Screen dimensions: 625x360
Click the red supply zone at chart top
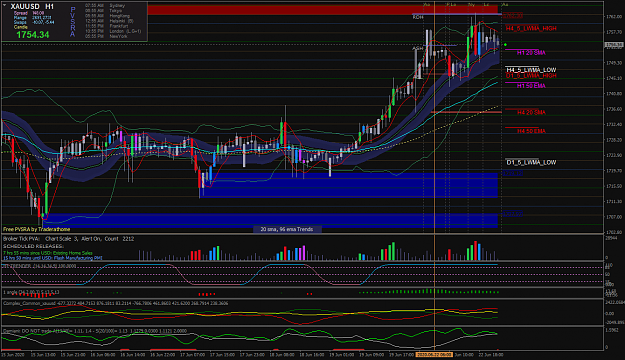322,10
